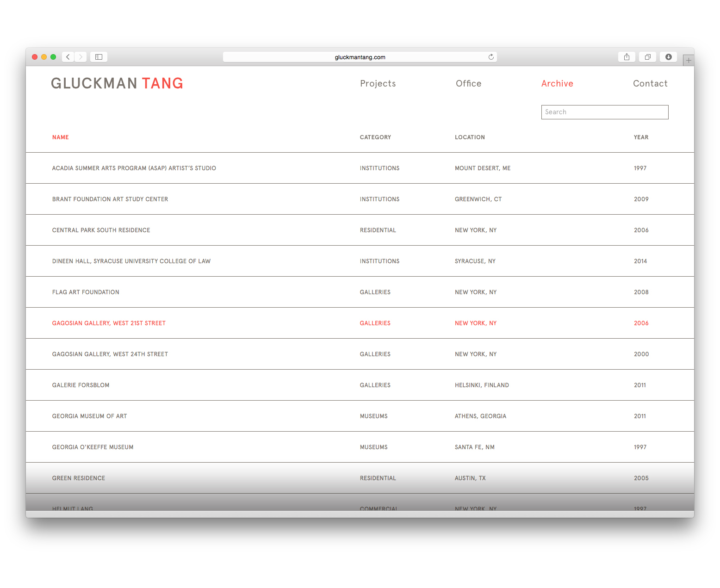This screenshot has width=720, height=588.
Task: Open Galerie Forsblom project
Action: [81, 385]
